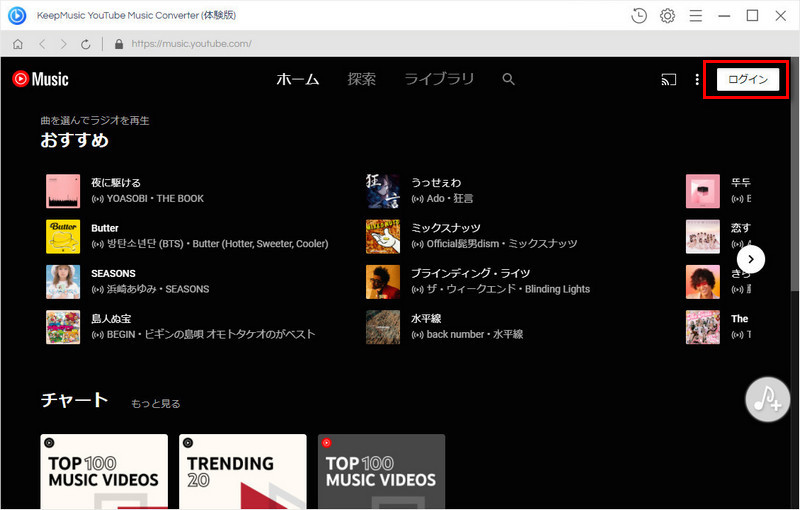Image resolution: width=800 pixels, height=510 pixels.
Task: Open the first TOP 100 MUSIC VIDEOS chart card
Action: [x=104, y=471]
